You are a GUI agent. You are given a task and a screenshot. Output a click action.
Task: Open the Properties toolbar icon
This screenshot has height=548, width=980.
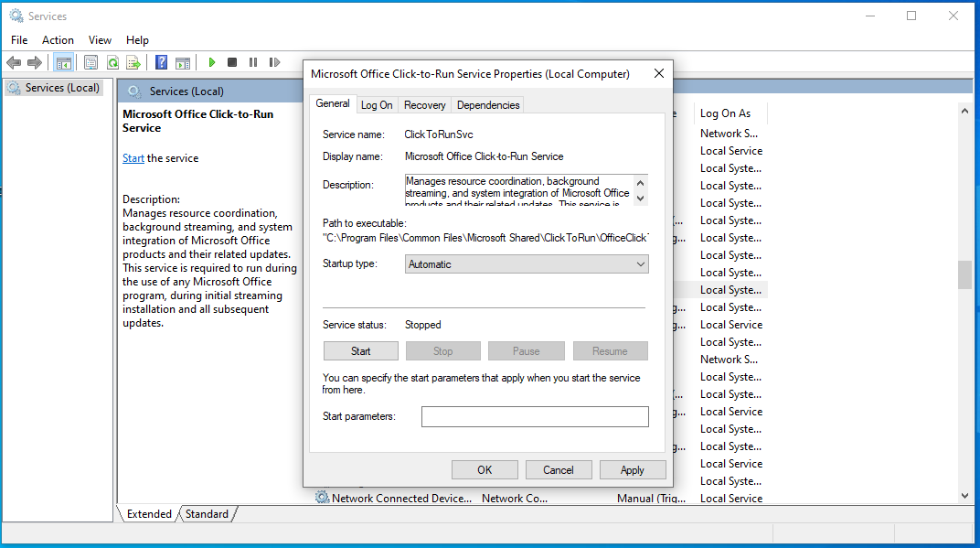coord(91,62)
